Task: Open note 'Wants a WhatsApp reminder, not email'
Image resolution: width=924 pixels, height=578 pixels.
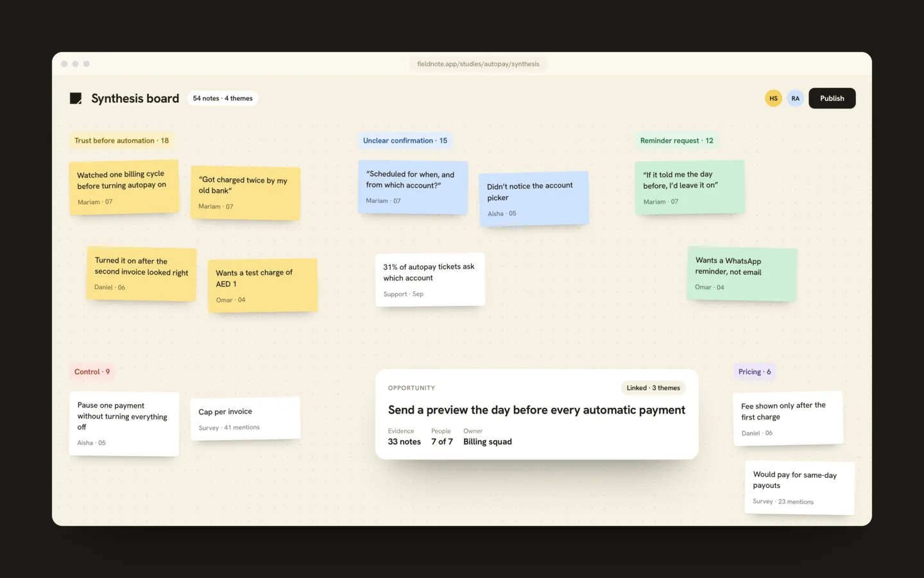Action: click(x=742, y=274)
